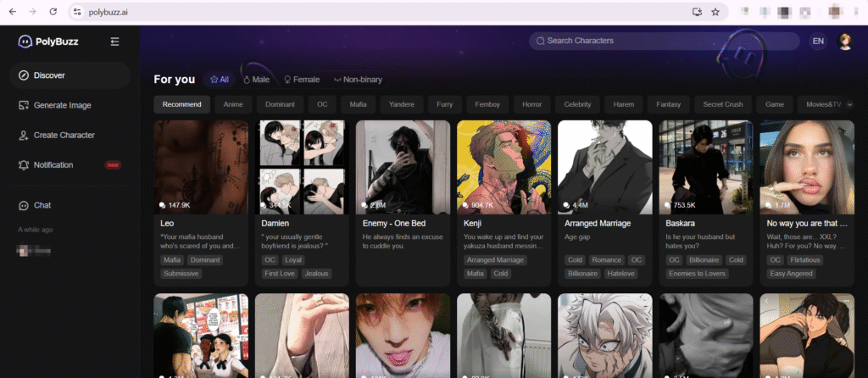The height and width of the screenshot is (378, 868).
Task: Click the Flirtatious tag
Action: 805,260
